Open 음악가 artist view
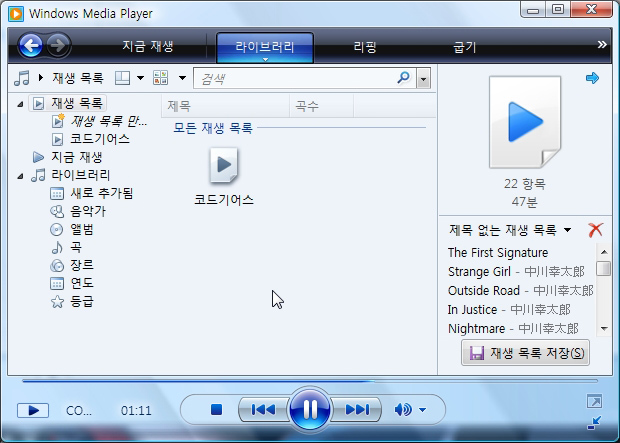Screen dimensions: 620x443 tap(78, 211)
